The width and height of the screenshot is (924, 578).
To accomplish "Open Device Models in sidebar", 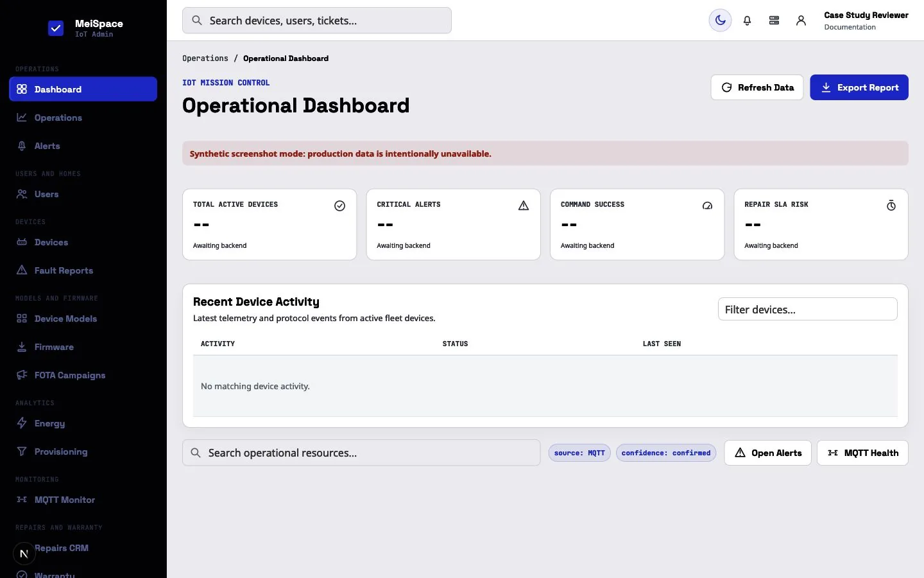I will pyautogui.click(x=83, y=319).
